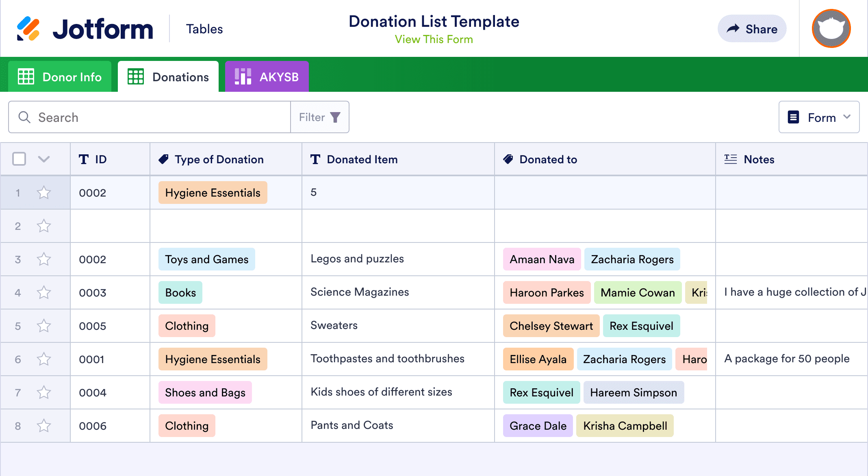The image size is (868, 476).
Task: Click the Haroon Parkes tag
Action: [x=547, y=292]
